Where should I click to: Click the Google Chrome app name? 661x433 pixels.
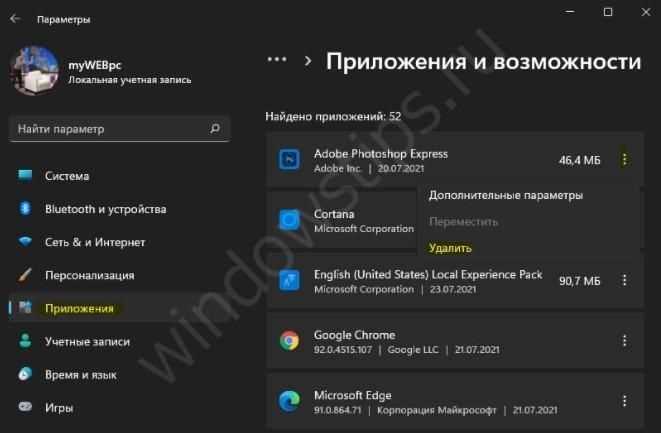[355, 335]
